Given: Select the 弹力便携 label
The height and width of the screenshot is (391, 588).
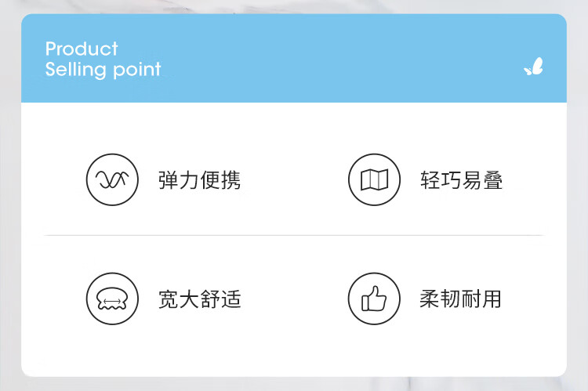Looking at the screenshot, I should pos(199,180).
